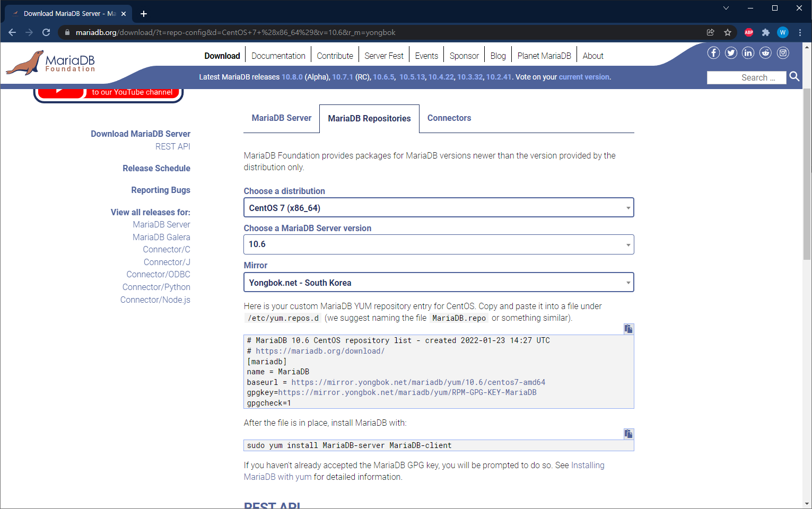
Task: Open MariaDB LinkedIn icon
Action: pos(748,52)
